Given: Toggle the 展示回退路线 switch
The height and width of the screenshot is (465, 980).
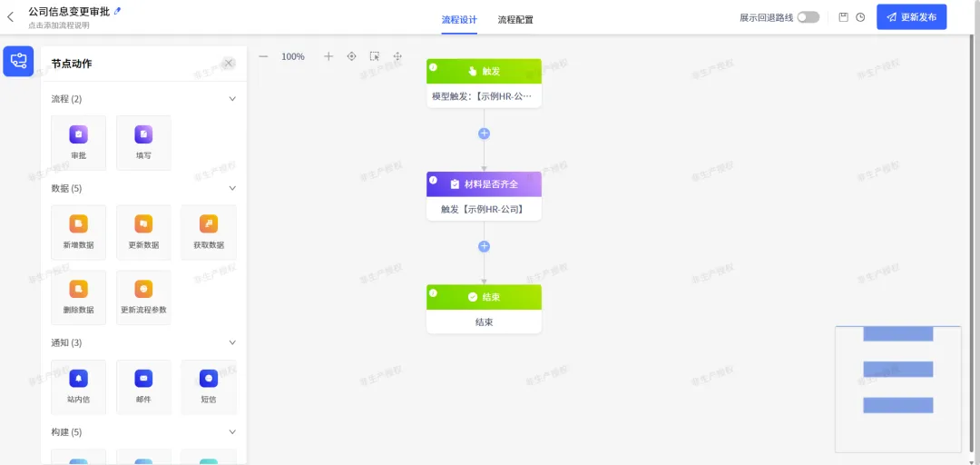Looking at the screenshot, I should point(808,17).
